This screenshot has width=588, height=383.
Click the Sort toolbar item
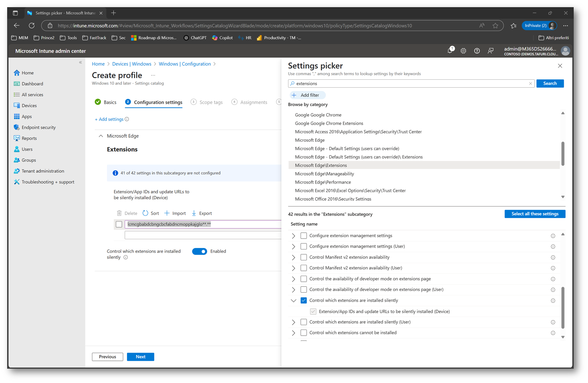150,213
